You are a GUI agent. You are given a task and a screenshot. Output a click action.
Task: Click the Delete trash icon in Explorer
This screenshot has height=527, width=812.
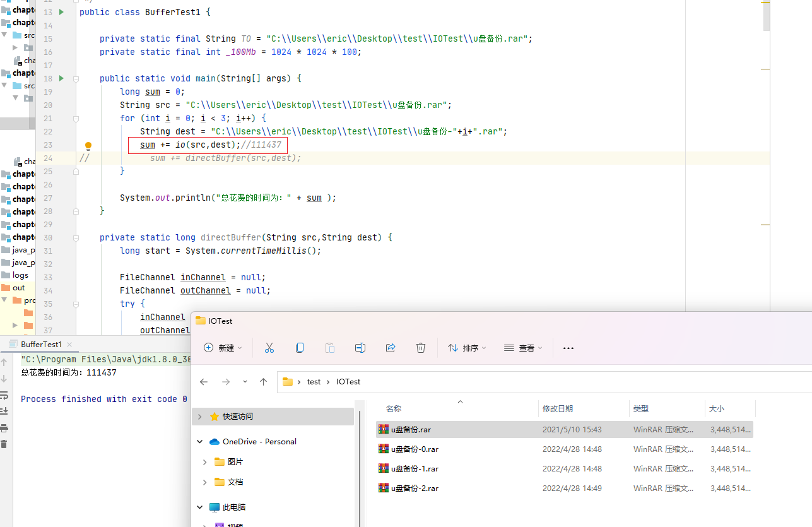tap(421, 348)
